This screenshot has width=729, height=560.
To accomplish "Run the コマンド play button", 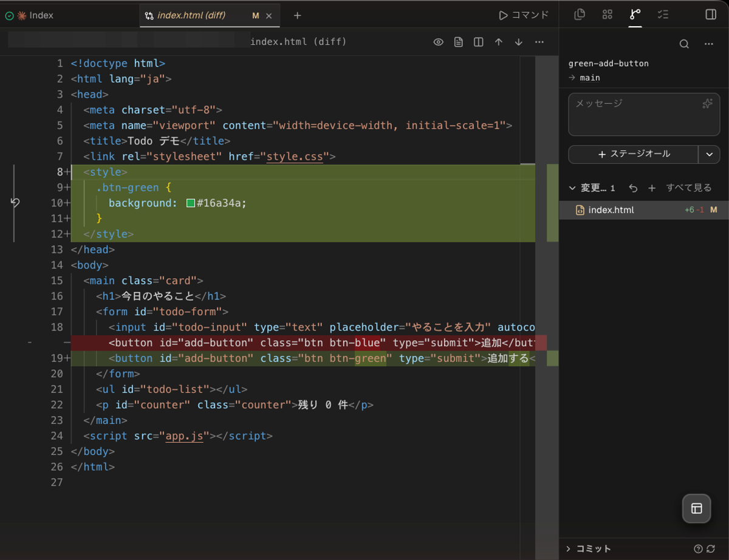I will coord(524,15).
